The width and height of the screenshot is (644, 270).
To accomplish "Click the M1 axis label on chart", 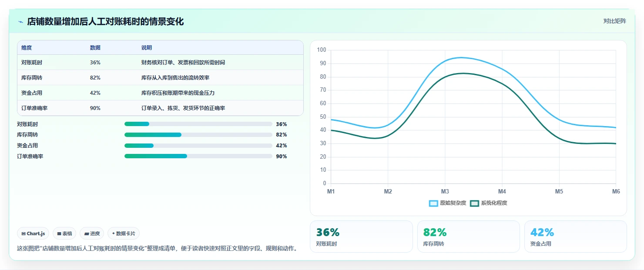I will coord(331,192).
